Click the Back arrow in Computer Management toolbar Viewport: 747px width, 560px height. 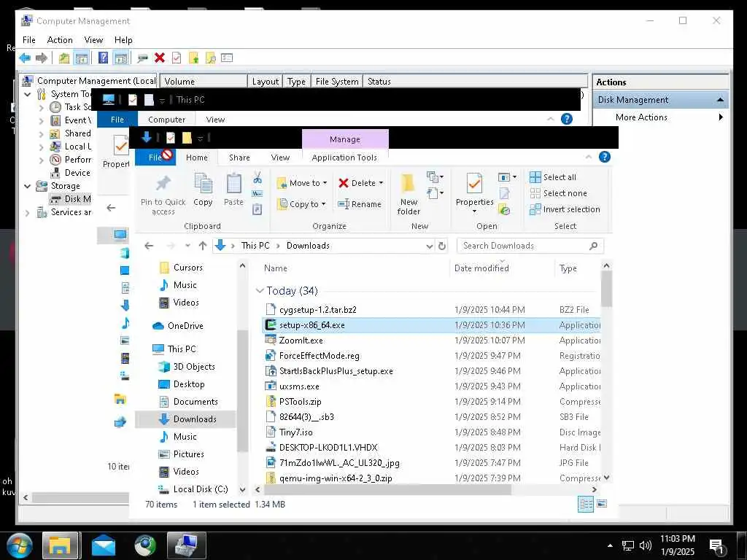[x=25, y=58]
